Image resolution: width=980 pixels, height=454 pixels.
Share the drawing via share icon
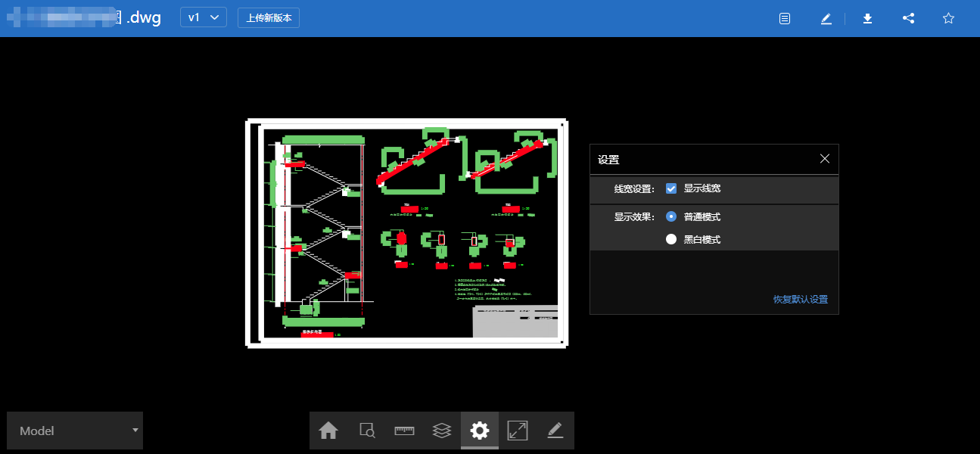tap(908, 18)
